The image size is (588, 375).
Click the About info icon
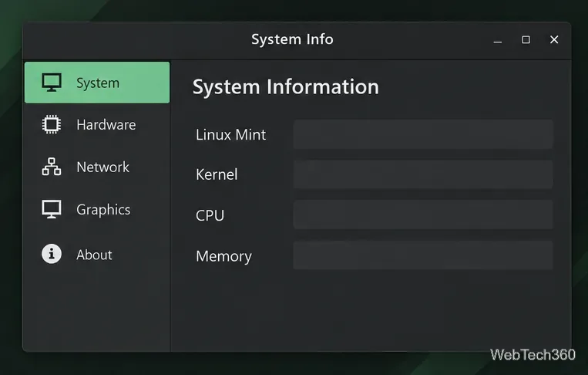click(x=52, y=254)
